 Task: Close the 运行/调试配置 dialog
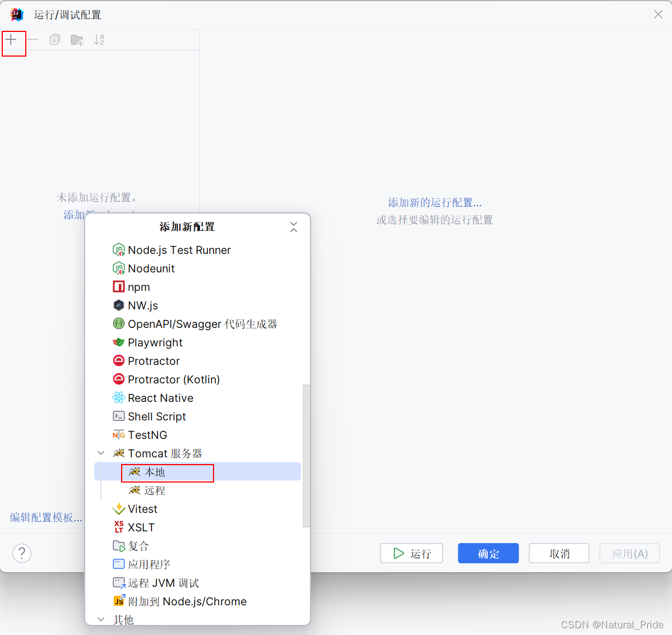pyautogui.click(x=659, y=15)
